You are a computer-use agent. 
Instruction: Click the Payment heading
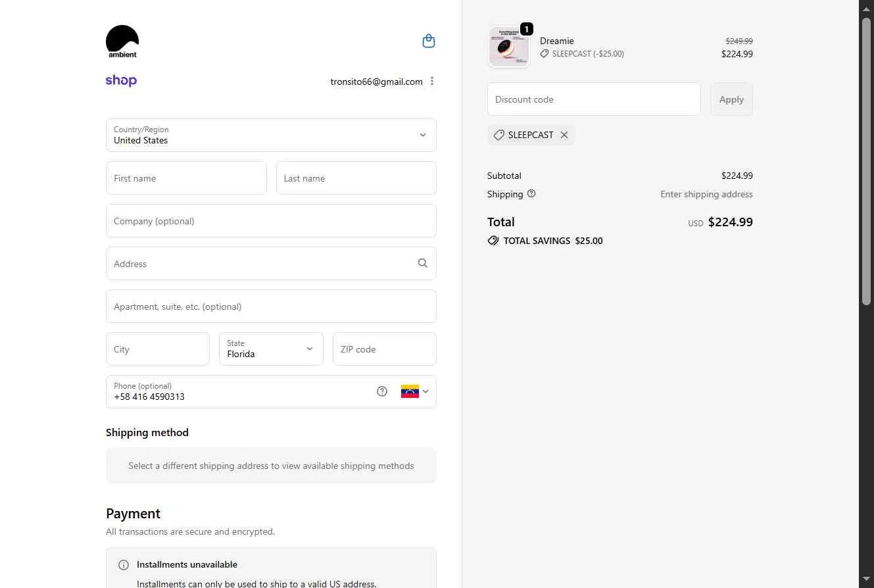(x=133, y=514)
